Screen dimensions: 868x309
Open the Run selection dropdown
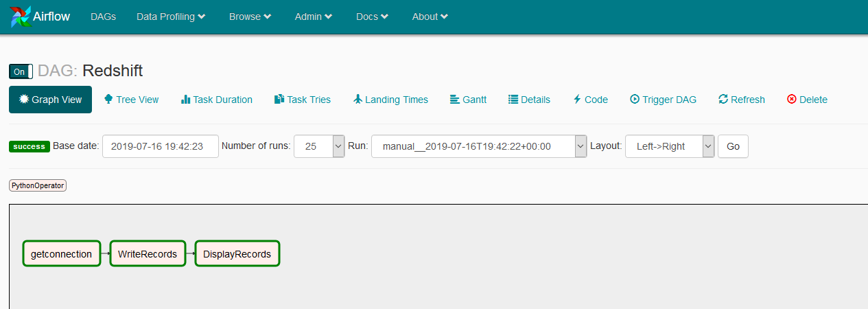(580, 146)
